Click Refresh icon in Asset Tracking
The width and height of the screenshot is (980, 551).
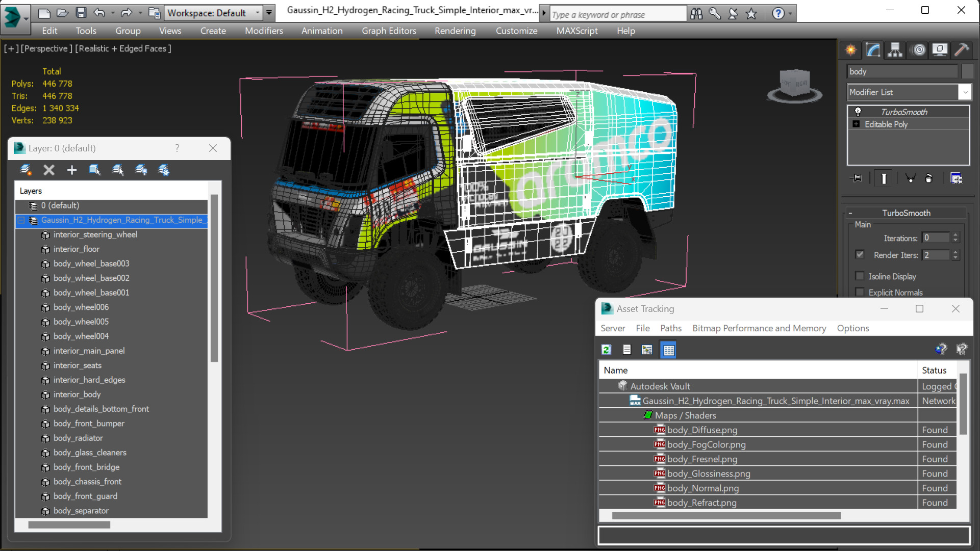(607, 350)
